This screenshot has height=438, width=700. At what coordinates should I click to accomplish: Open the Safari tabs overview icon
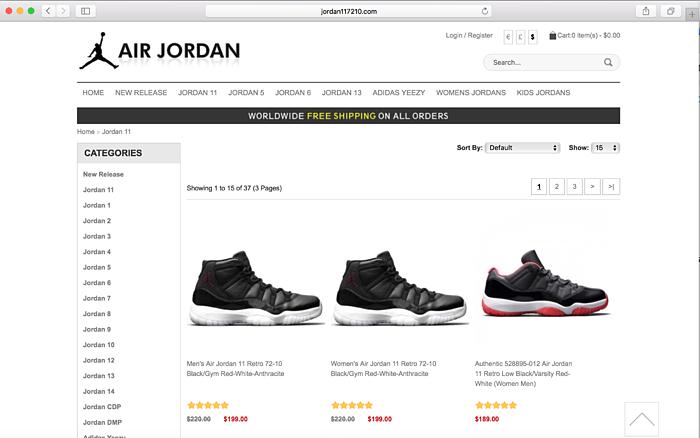(x=670, y=11)
